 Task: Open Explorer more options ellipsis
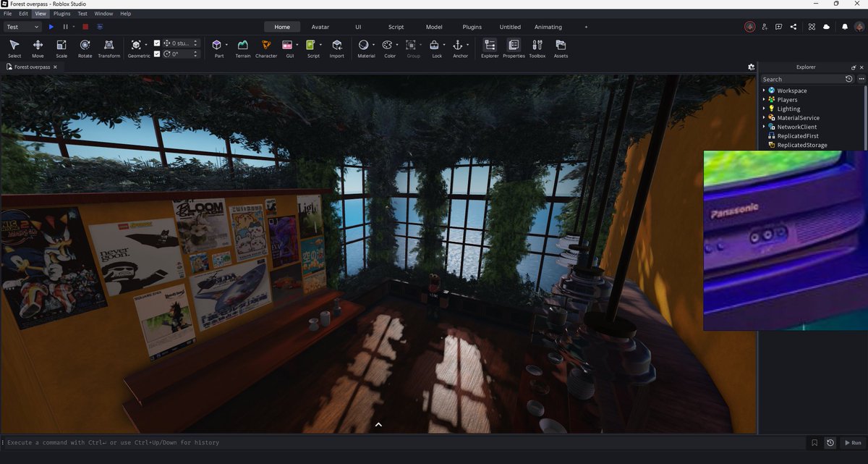[x=861, y=79]
